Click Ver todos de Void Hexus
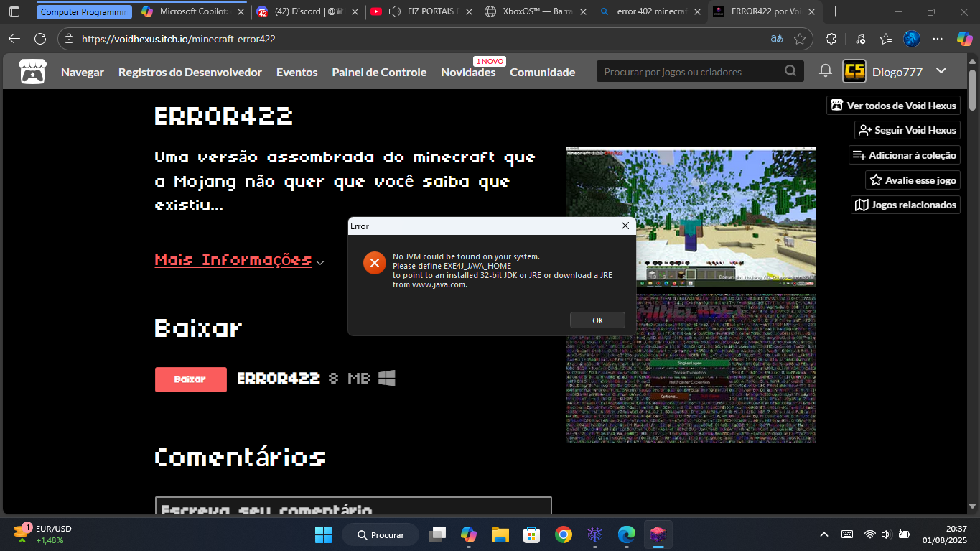Viewport: 980px width, 551px height. point(894,106)
